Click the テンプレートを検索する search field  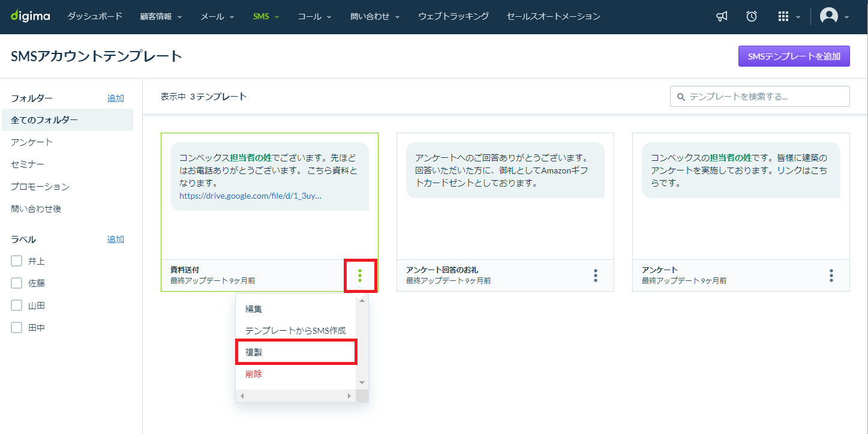click(759, 96)
